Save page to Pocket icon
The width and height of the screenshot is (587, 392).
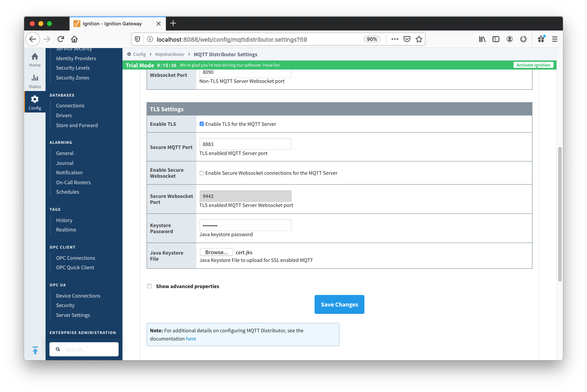(x=407, y=39)
